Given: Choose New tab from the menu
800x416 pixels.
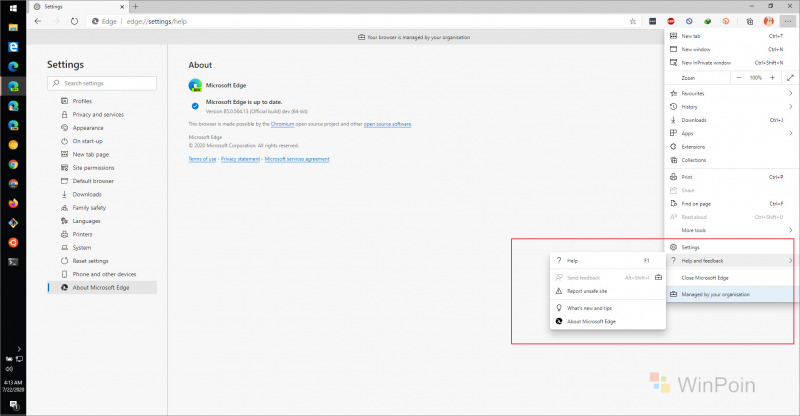Looking at the screenshot, I should (x=731, y=36).
